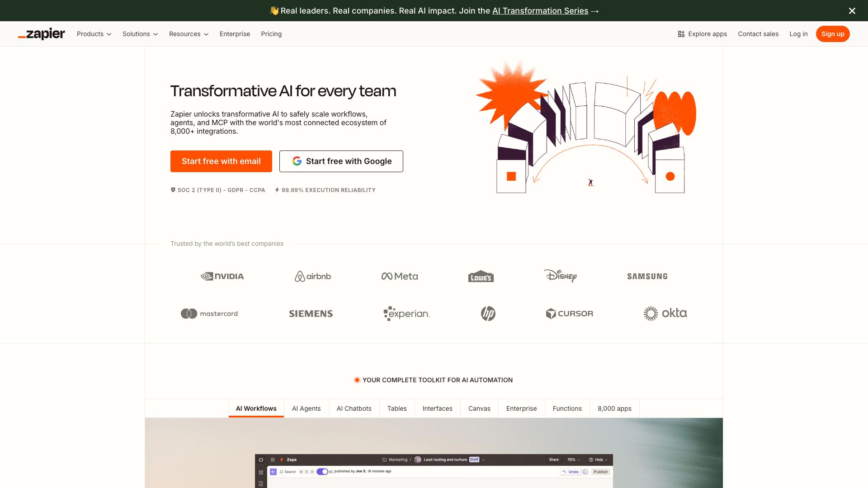Open the Resources dropdown

pos(189,34)
